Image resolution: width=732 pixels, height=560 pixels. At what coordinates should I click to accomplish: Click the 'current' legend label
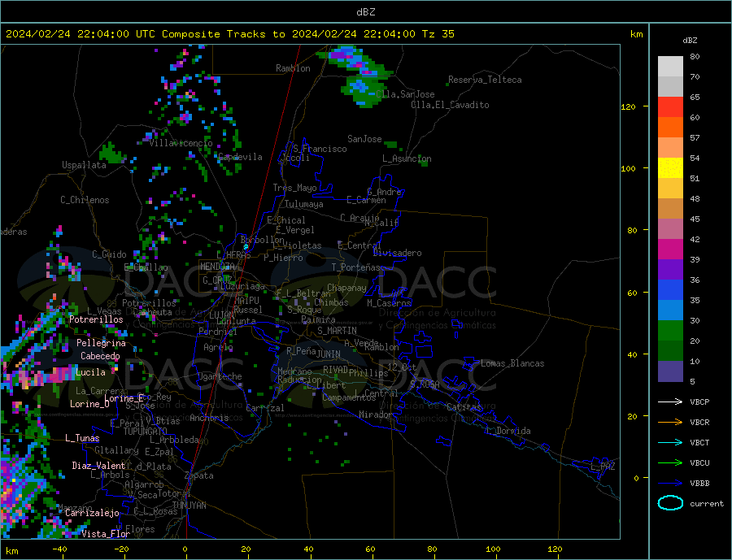707,504
